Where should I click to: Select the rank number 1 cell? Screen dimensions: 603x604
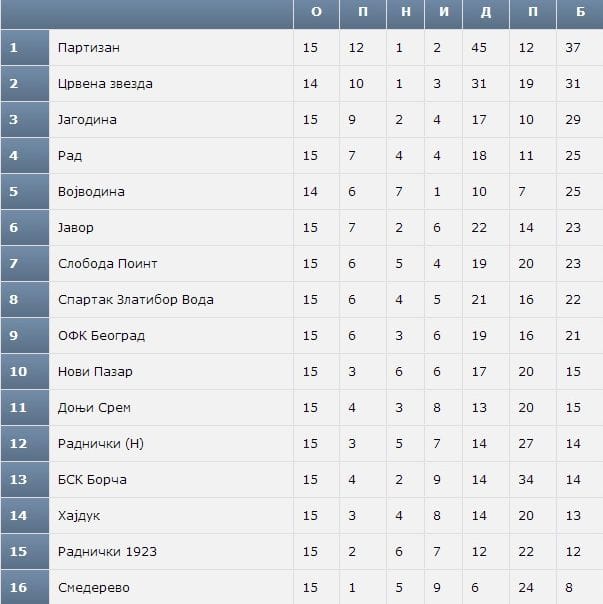coord(14,48)
